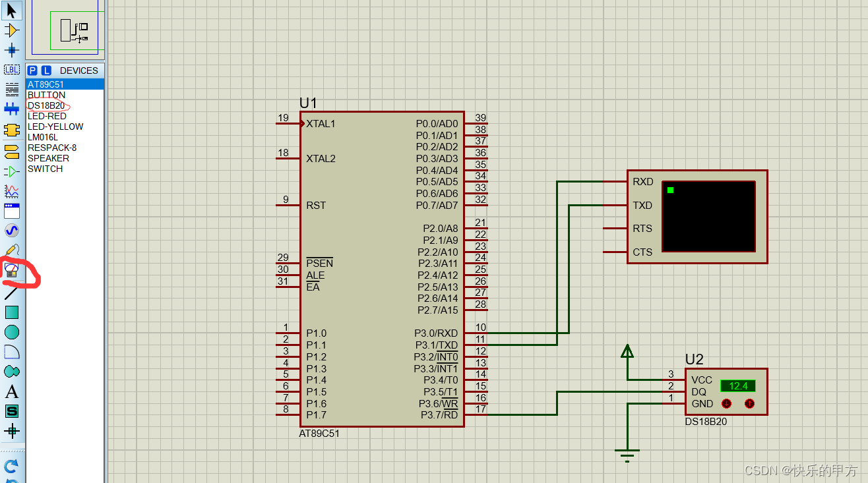The height and width of the screenshot is (483, 868).
Task: Select the 2D line drawing tool
Action: [12, 293]
